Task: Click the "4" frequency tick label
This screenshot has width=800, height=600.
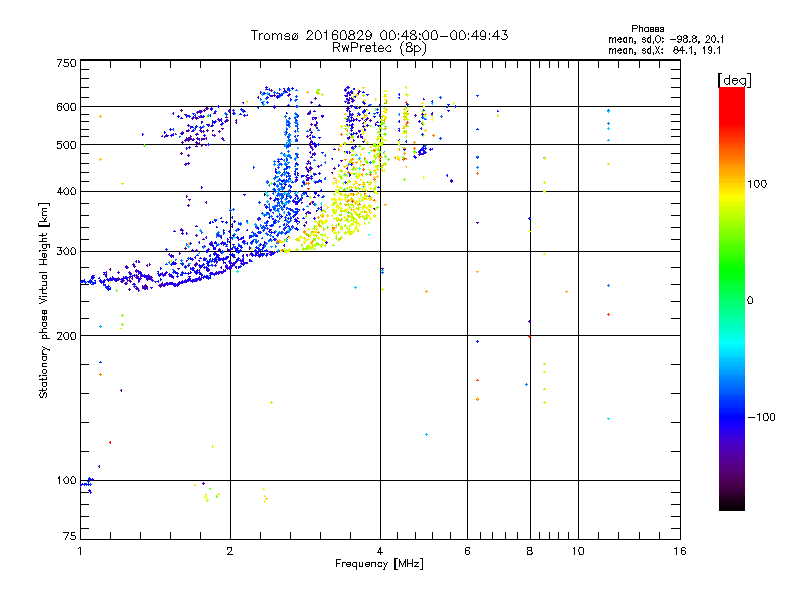Action: [380, 551]
